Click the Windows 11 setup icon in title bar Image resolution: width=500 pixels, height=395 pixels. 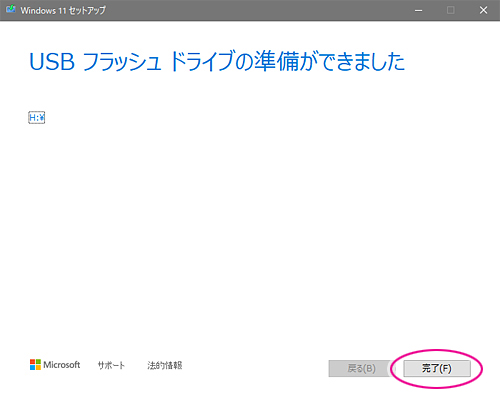11,9
